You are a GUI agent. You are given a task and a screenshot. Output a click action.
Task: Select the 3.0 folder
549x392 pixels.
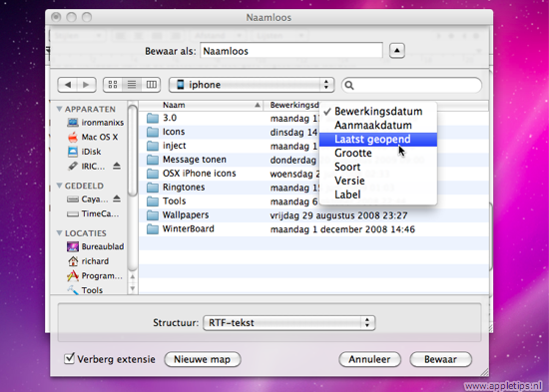click(162, 118)
